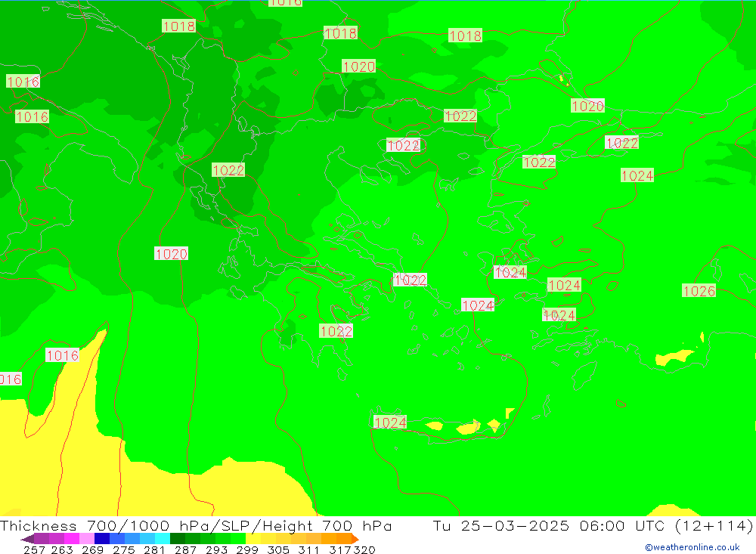Click the 'Tu 25-03-2025' date text
This screenshot has width=756, height=554.
point(501,525)
